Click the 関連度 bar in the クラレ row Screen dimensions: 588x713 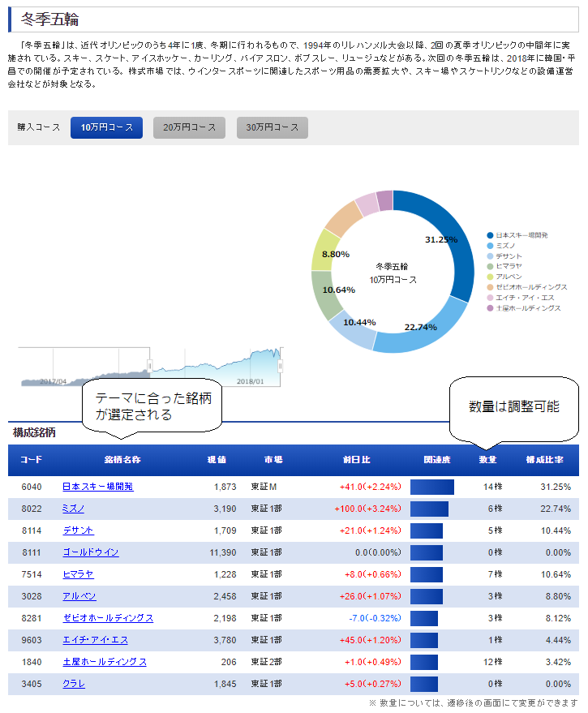pyautogui.click(x=424, y=684)
